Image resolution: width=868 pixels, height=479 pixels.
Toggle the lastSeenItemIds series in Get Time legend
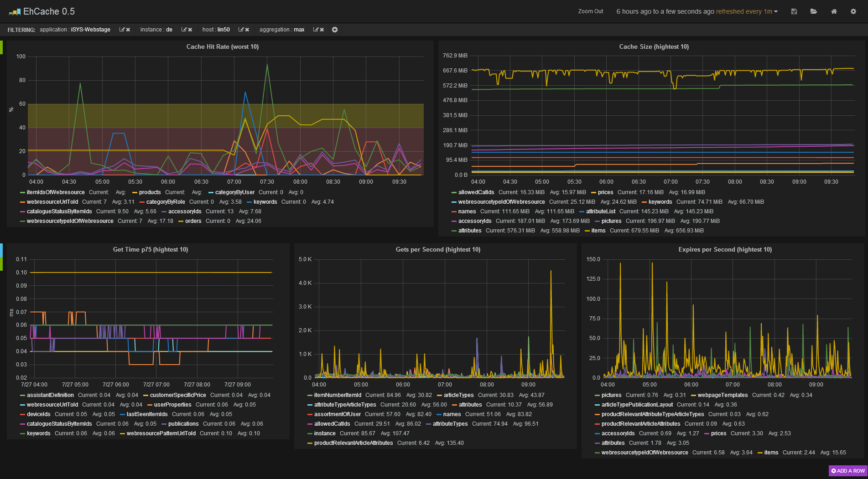tap(147, 414)
